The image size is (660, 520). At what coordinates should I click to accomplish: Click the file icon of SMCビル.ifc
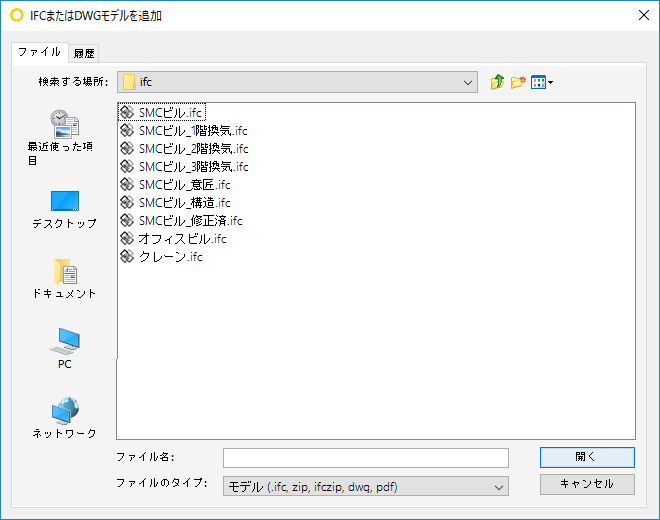127,112
